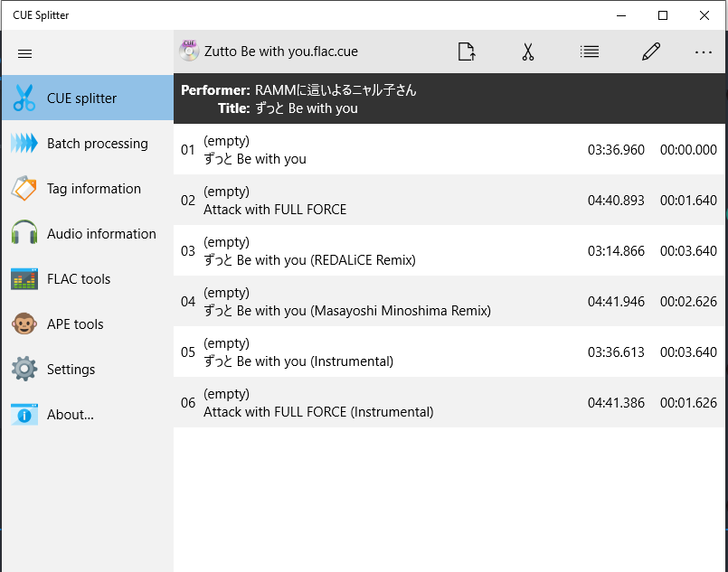Click the pencil edit icon
The image size is (728, 572).
(x=650, y=52)
